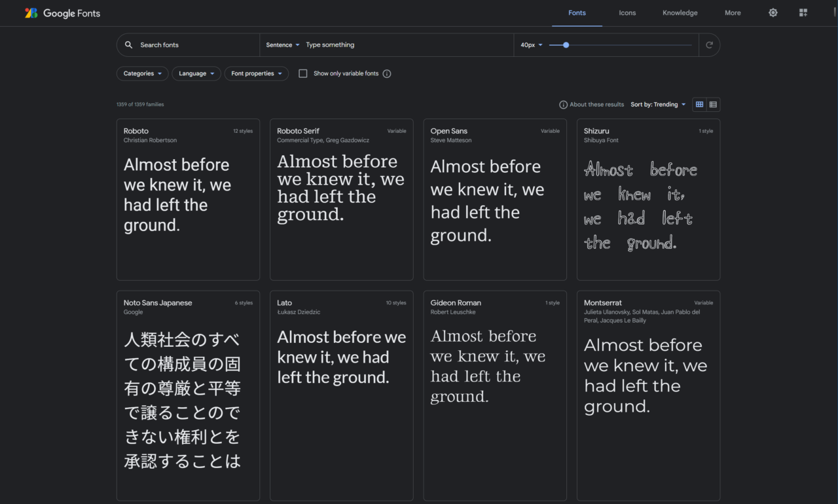Image resolution: width=838 pixels, height=504 pixels.
Task: Reset preview with the refresh icon
Action: pos(709,45)
